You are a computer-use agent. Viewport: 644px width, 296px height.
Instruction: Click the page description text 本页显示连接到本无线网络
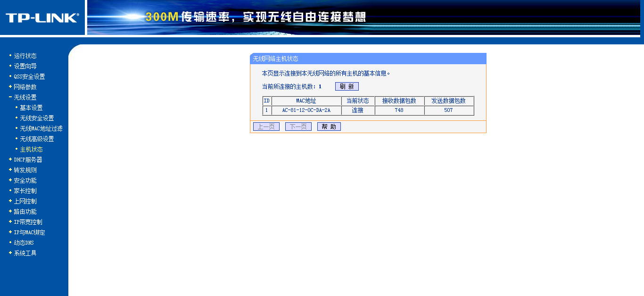pyautogui.click(x=326, y=74)
